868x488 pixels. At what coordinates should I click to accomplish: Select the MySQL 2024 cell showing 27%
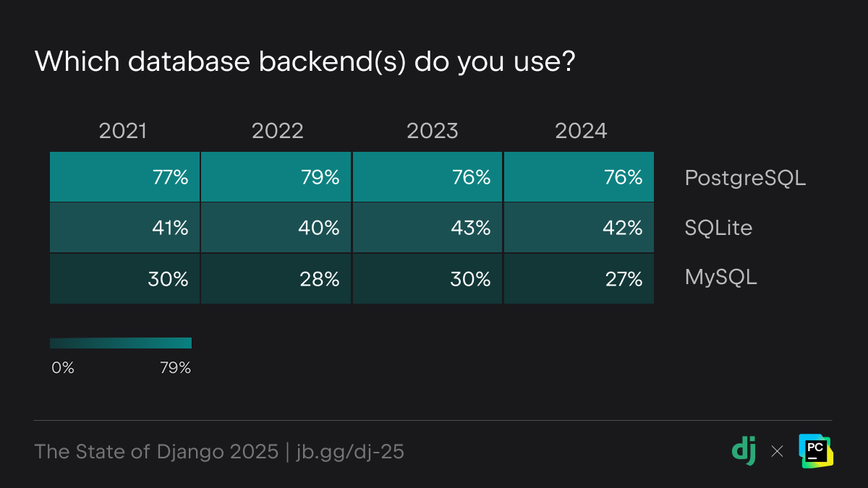pyautogui.click(x=579, y=278)
